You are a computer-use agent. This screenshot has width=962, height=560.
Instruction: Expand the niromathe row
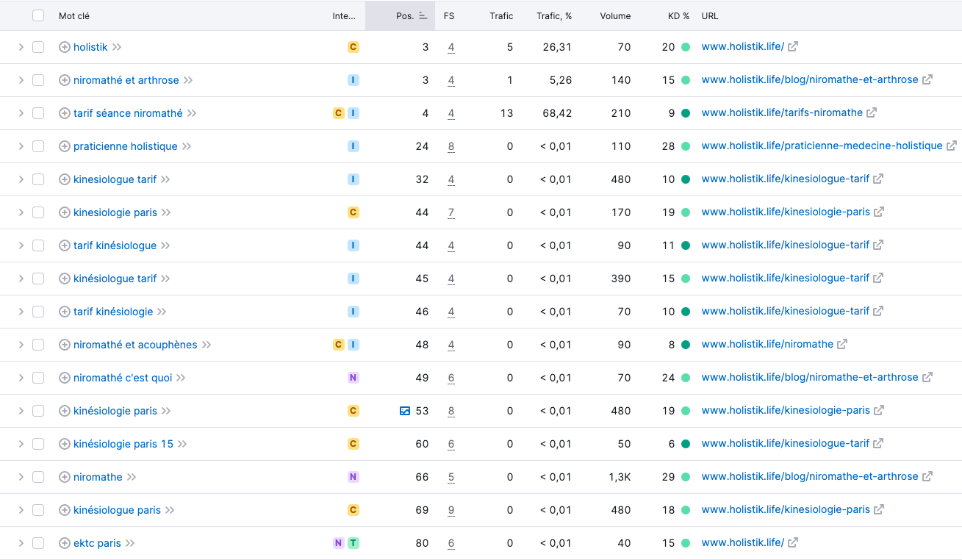coord(21,477)
